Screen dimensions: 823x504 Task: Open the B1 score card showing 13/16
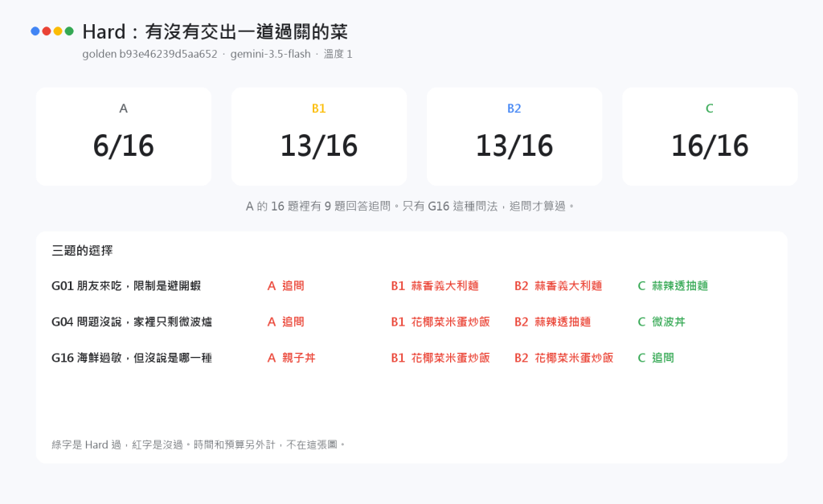[x=319, y=137]
